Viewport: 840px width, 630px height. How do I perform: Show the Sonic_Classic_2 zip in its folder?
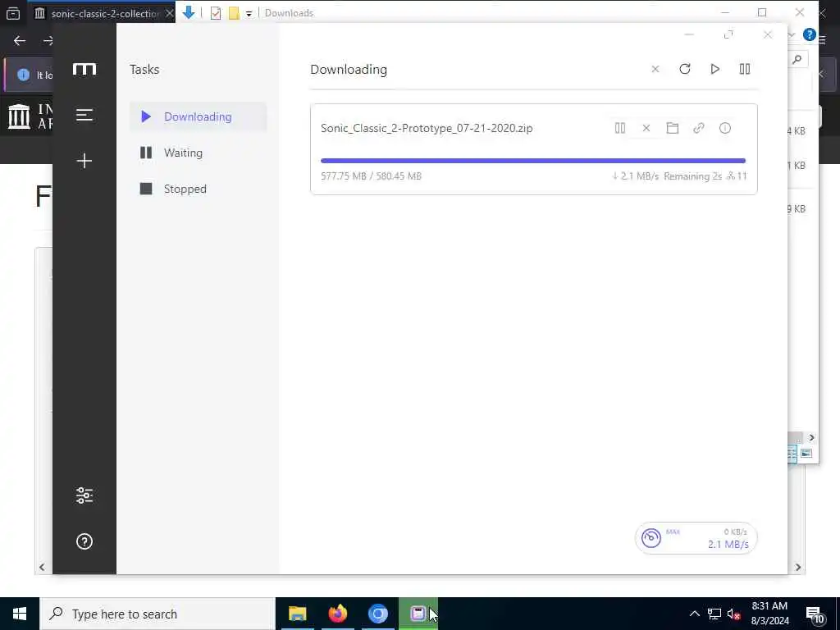(x=673, y=128)
